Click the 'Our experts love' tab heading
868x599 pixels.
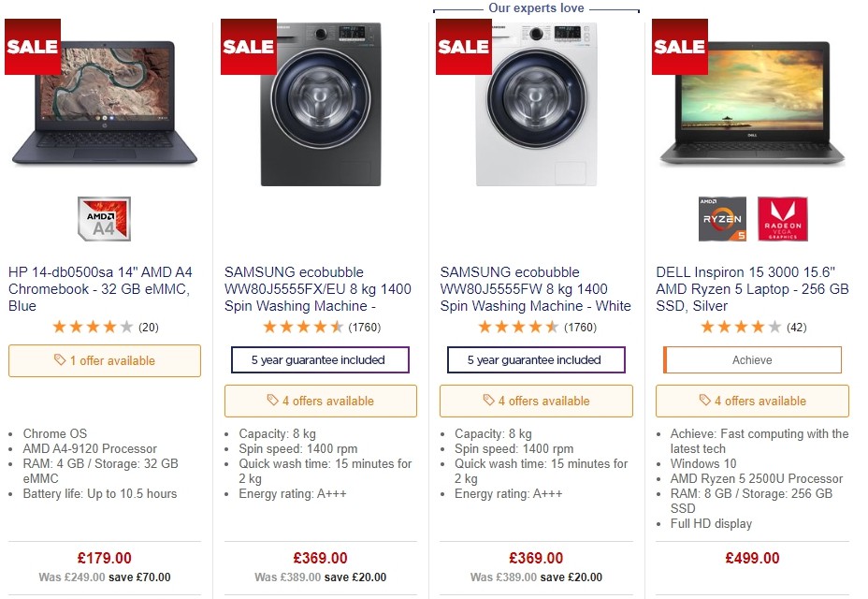(x=536, y=7)
